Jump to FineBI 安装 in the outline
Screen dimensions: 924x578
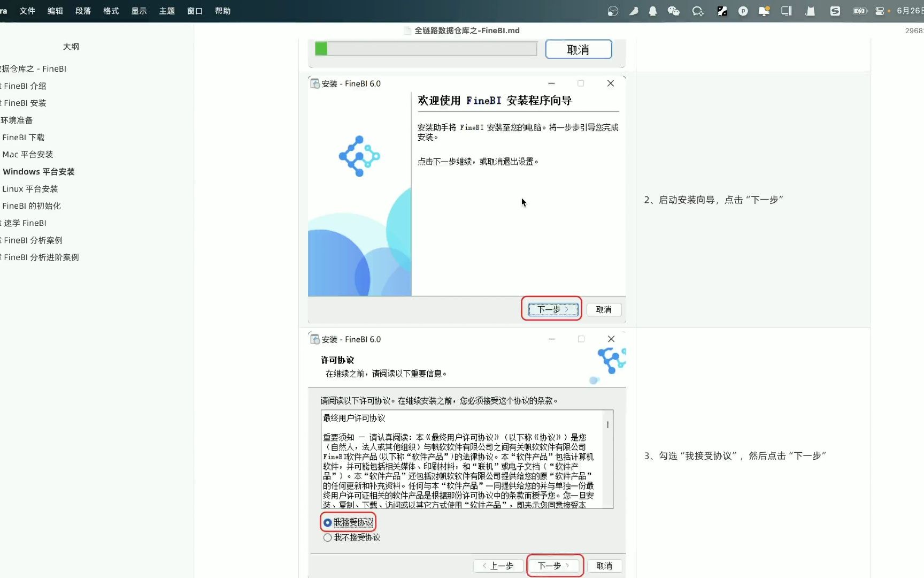[x=25, y=103]
